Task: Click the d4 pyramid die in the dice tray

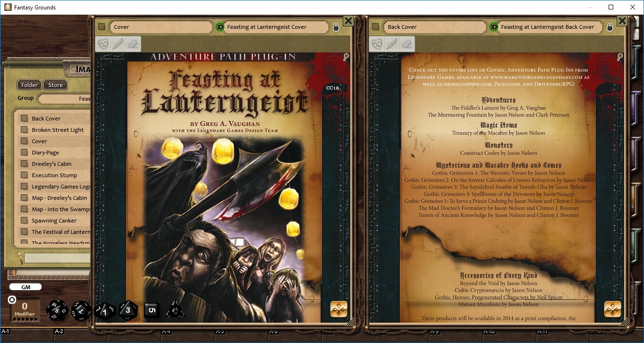Action: (176, 311)
